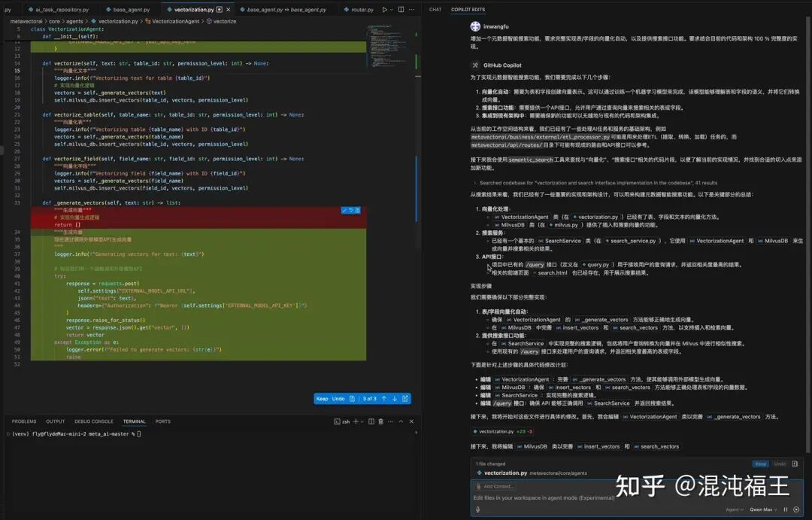Select the COPILOT EDITS tab
812x520 pixels.
click(x=468, y=9)
